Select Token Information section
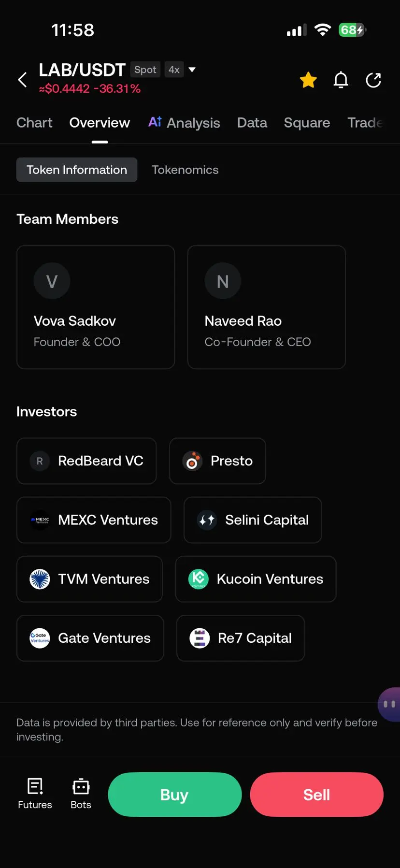 point(77,170)
